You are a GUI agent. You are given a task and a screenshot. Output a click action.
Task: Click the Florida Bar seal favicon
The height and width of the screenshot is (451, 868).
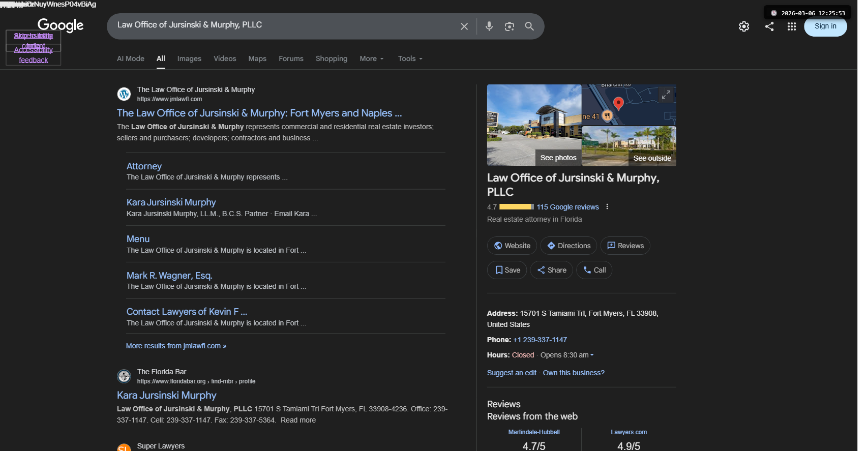click(x=124, y=376)
